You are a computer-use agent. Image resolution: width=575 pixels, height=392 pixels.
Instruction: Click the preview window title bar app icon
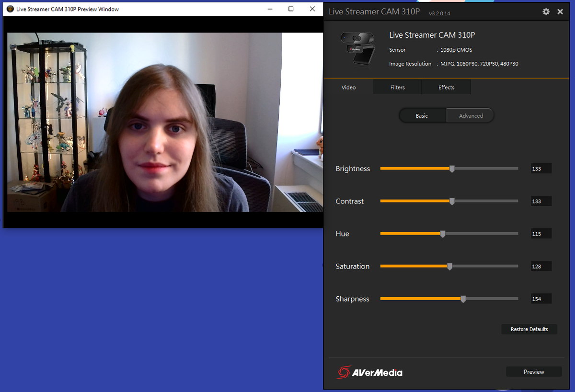point(10,9)
